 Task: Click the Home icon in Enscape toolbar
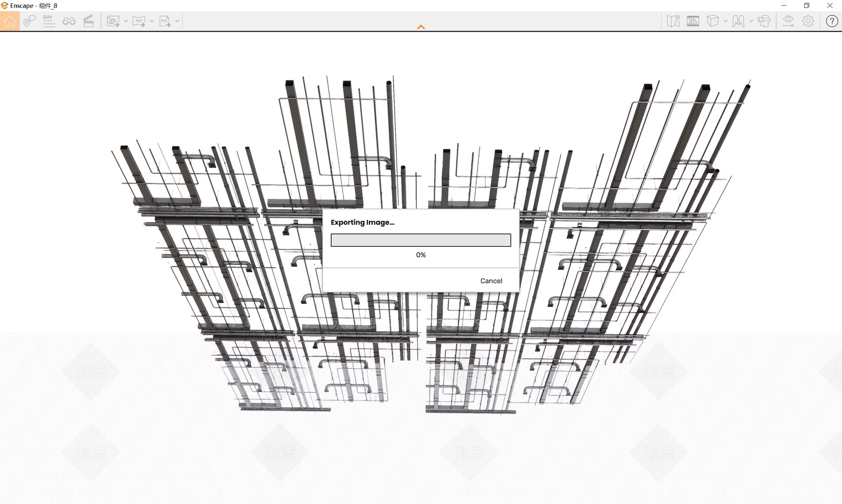(9, 21)
